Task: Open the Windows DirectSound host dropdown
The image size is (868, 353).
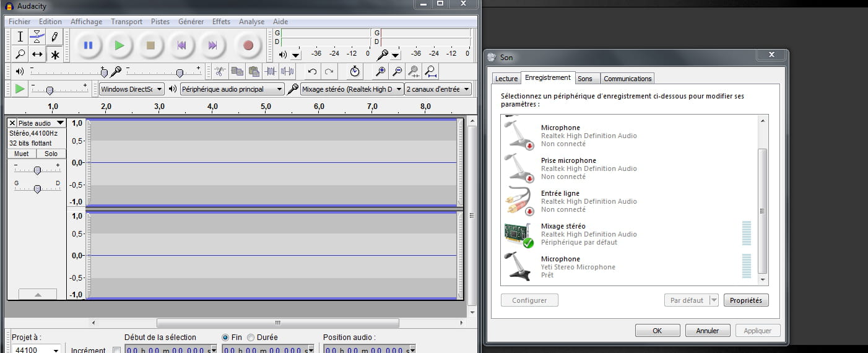Action: point(132,89)
